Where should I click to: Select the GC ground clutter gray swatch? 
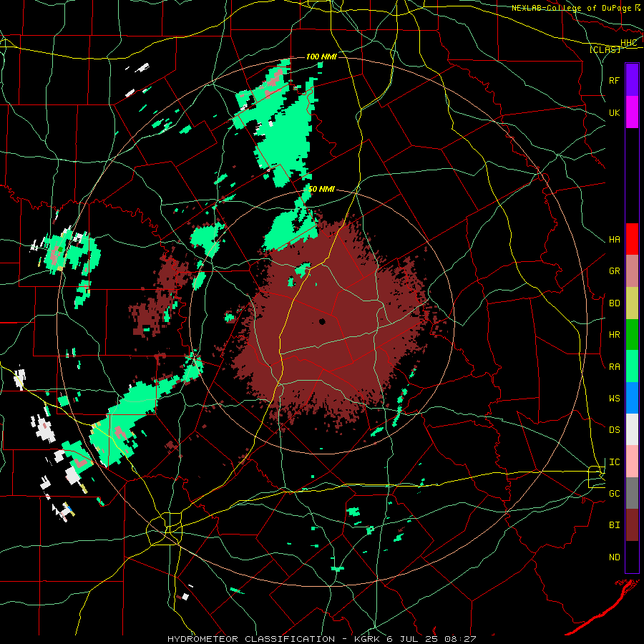[632, 493]
